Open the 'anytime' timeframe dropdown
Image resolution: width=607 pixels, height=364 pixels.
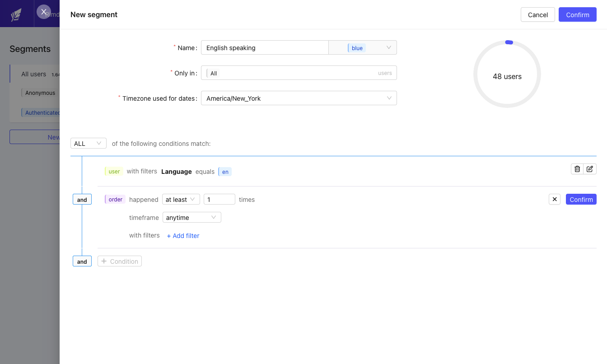pyautogui.click(x=192, y=217)
